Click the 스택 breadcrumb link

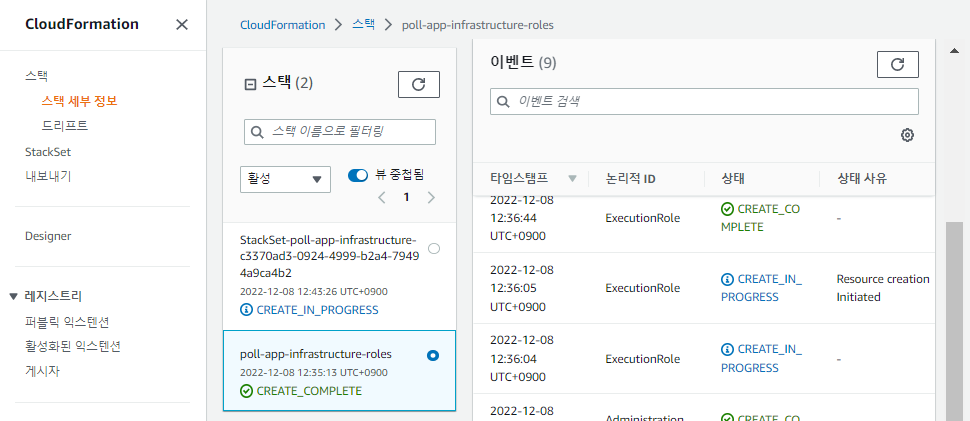363,25
